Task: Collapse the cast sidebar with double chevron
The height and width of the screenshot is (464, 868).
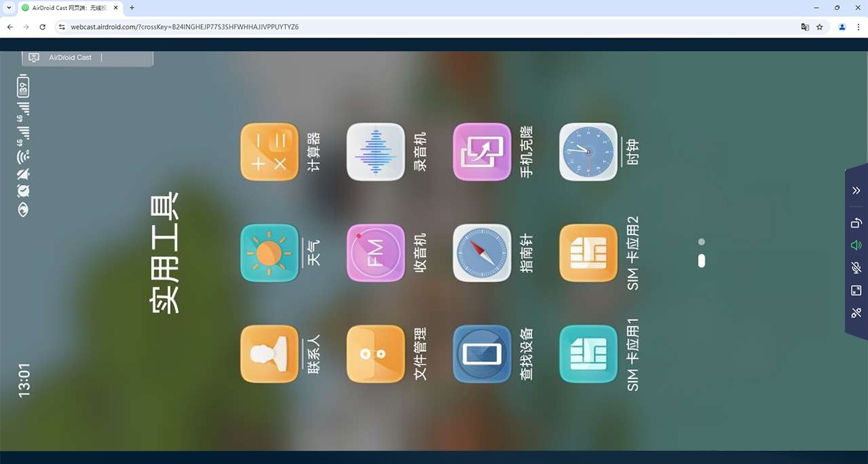Action: 856,191
